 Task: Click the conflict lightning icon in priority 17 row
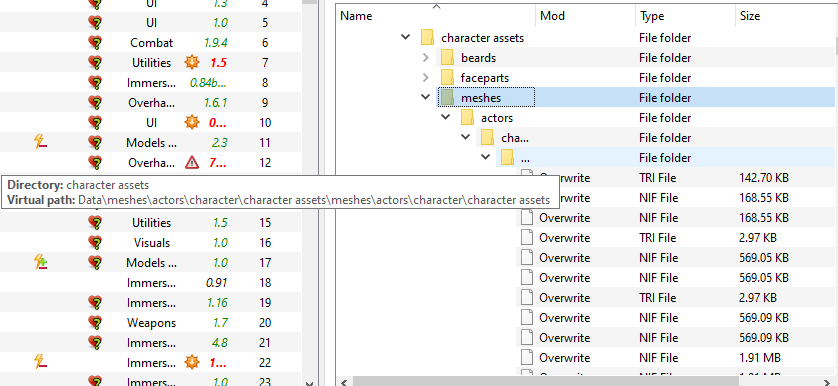pyautogui.click(x=40, y=262)
